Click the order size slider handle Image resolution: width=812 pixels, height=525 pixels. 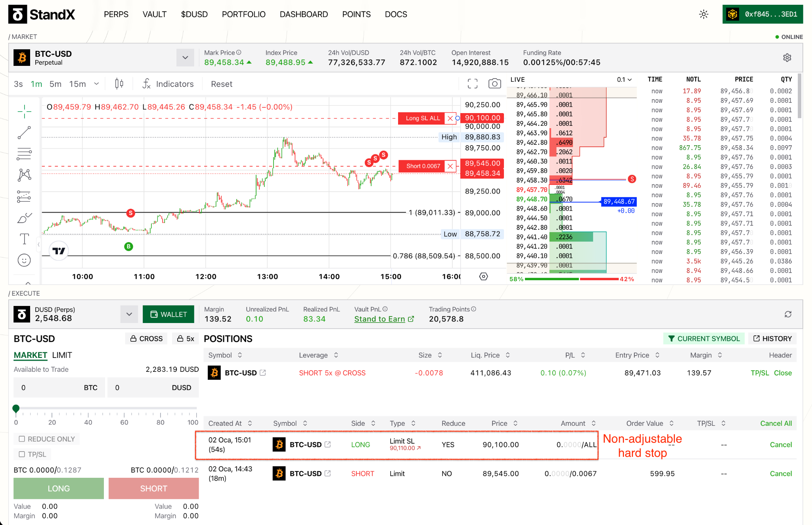pos(16,408)
